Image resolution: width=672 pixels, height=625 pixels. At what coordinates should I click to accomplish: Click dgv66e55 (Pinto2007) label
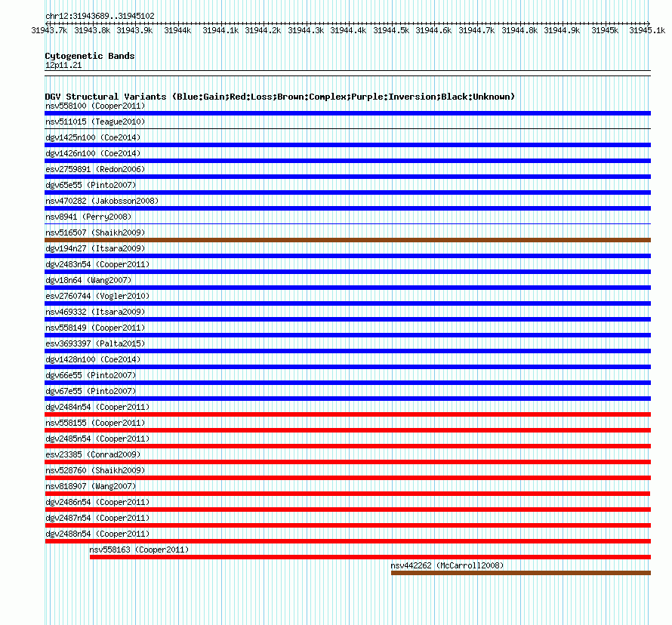pos(91,375)
